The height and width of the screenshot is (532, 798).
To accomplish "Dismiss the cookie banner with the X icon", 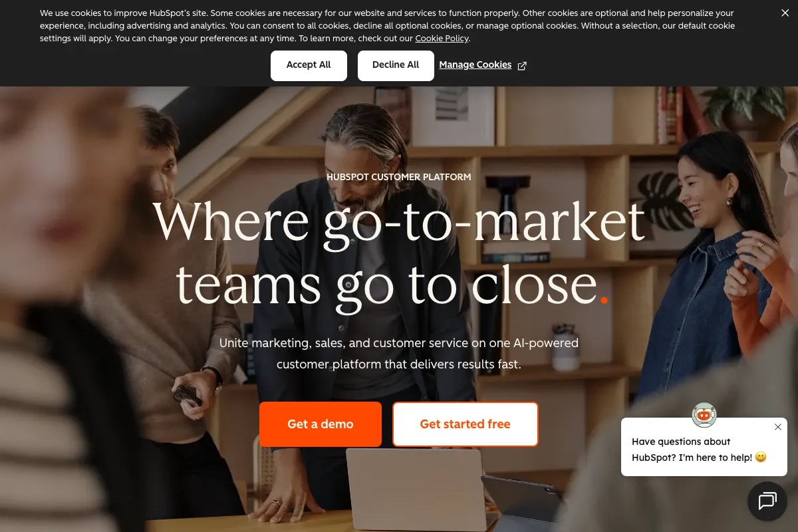I will pyautogui.click(x=785, y=13).
